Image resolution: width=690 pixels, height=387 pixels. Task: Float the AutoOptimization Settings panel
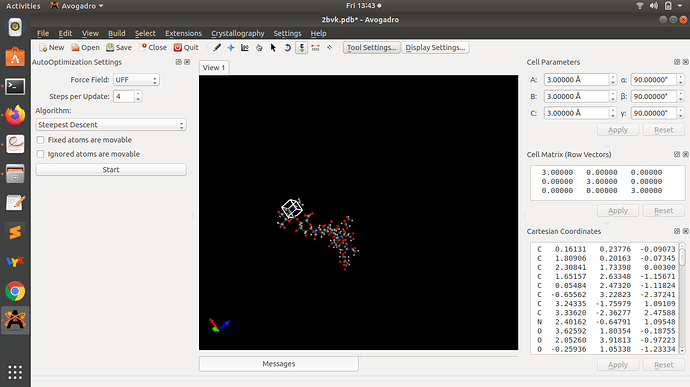tap(179, 62)
